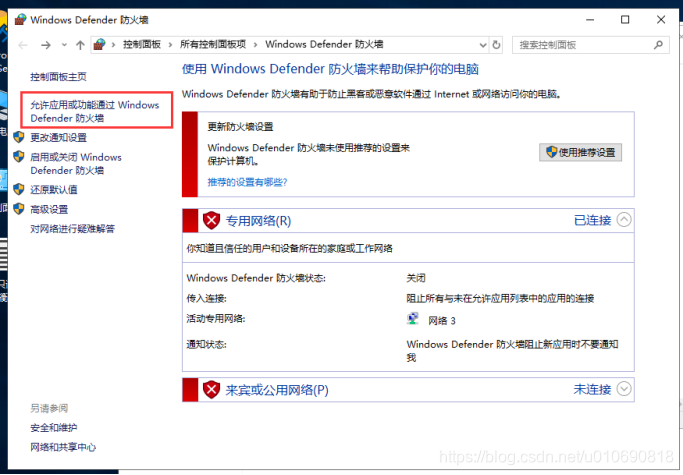Viewport: 683px width, 475px height.
Task: Click 来宾或公用网络(P) section heading
Action: point(277,390)
